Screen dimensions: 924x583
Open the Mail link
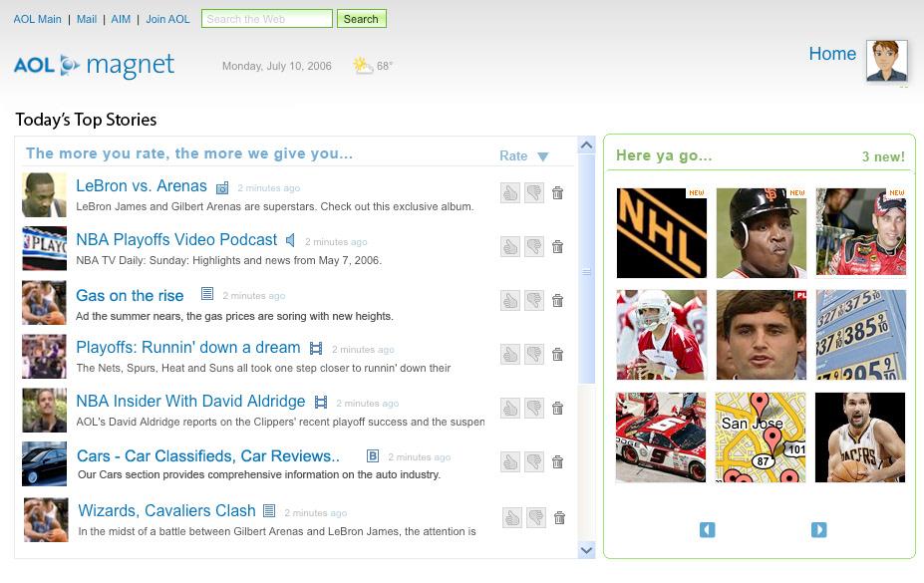pyautogui.click(x=87, y=20)
